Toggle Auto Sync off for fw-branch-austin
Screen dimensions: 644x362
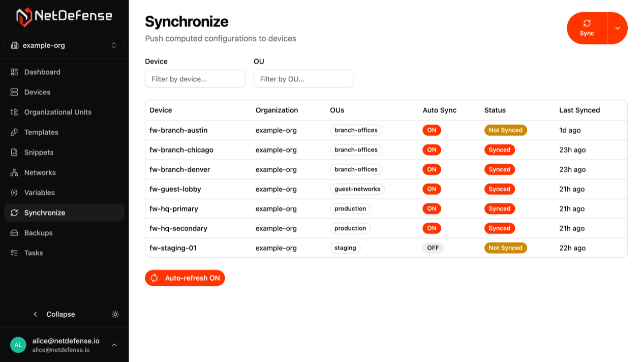(432, 130)
